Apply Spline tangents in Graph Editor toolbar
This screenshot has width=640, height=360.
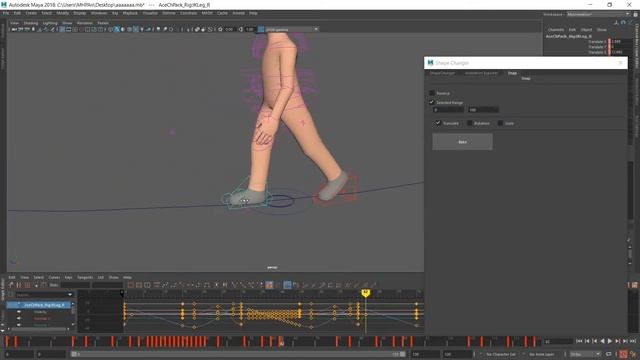165,285
